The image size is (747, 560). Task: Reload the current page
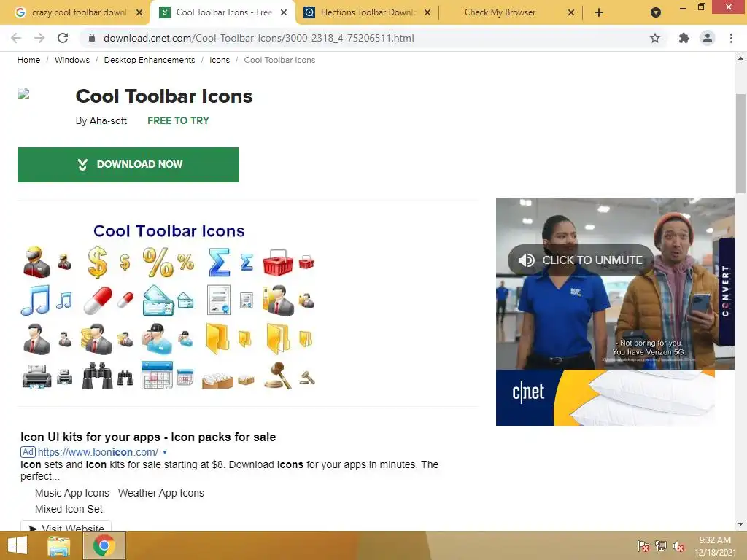[63, 38]
